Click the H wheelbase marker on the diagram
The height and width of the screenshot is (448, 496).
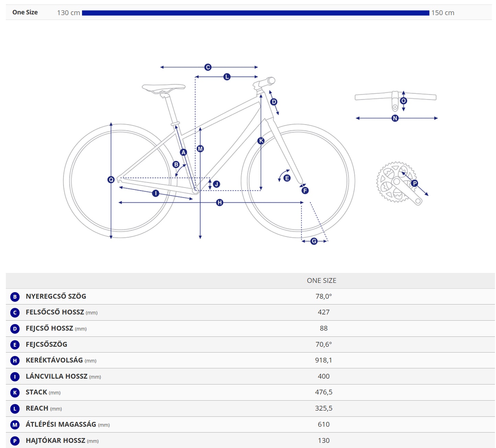220,203
